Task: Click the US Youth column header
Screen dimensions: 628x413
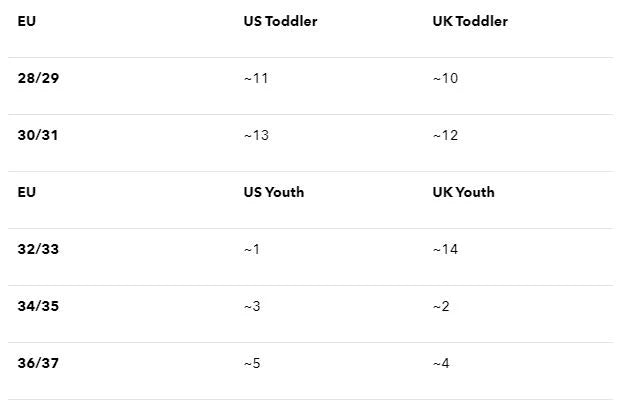Action: point(274,192)
